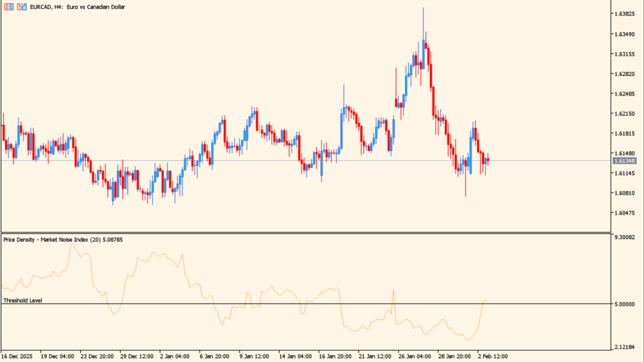Click the 1.62150 price scale label
This screenshot has height=362, width=644.
624,114
